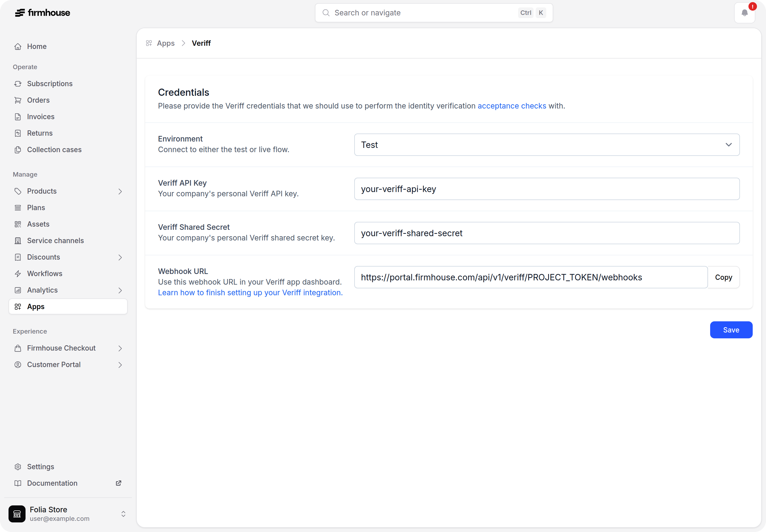Open Workflows page

68,274
